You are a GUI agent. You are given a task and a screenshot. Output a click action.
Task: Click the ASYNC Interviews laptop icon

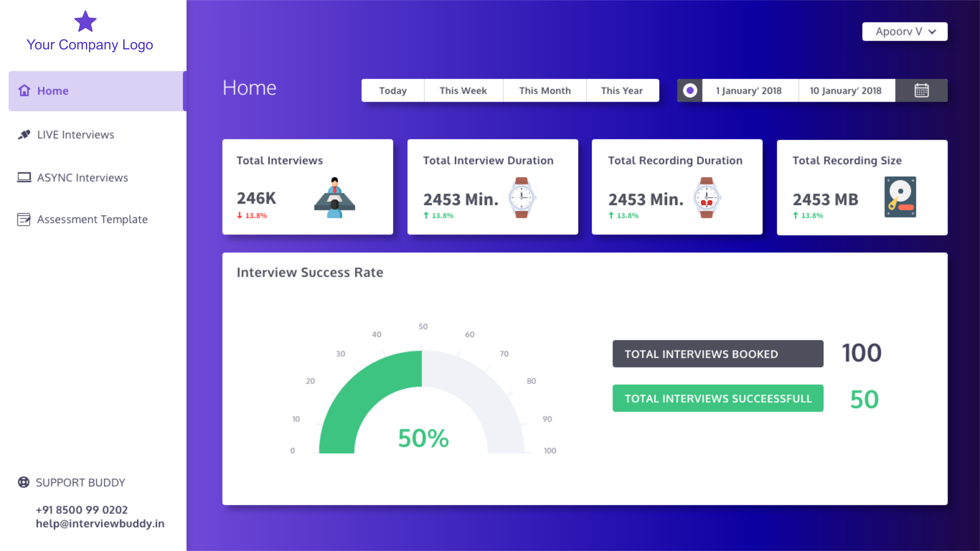(x=24, y=177)
